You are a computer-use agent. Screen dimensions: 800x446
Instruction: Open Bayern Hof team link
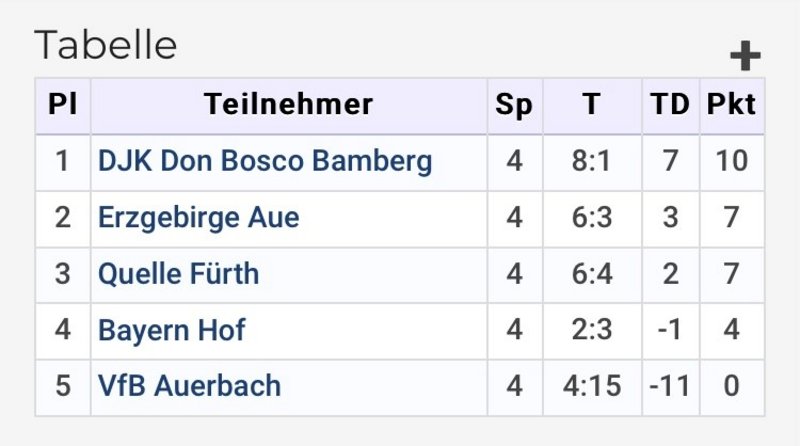[x=171, y=330]
